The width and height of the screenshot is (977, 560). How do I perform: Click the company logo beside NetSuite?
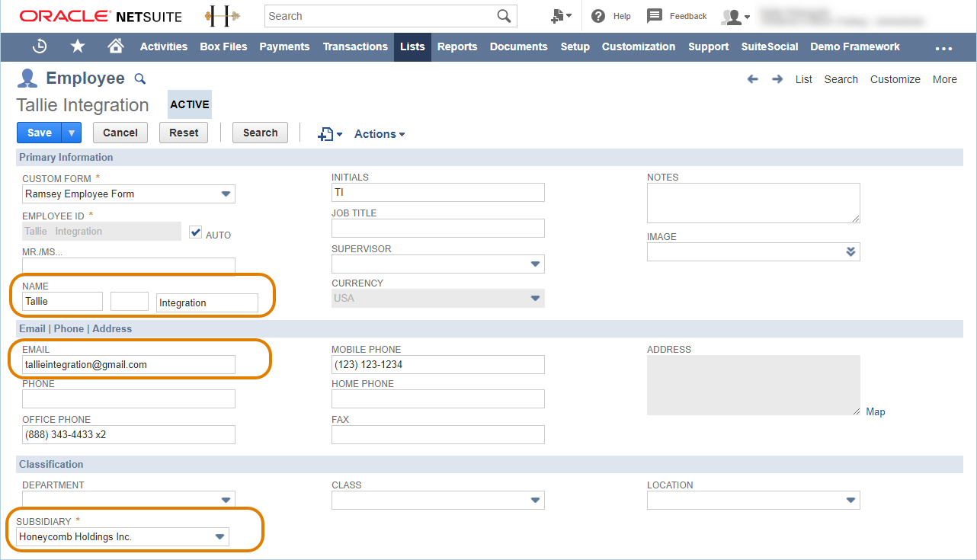click(x=223, y=16)
